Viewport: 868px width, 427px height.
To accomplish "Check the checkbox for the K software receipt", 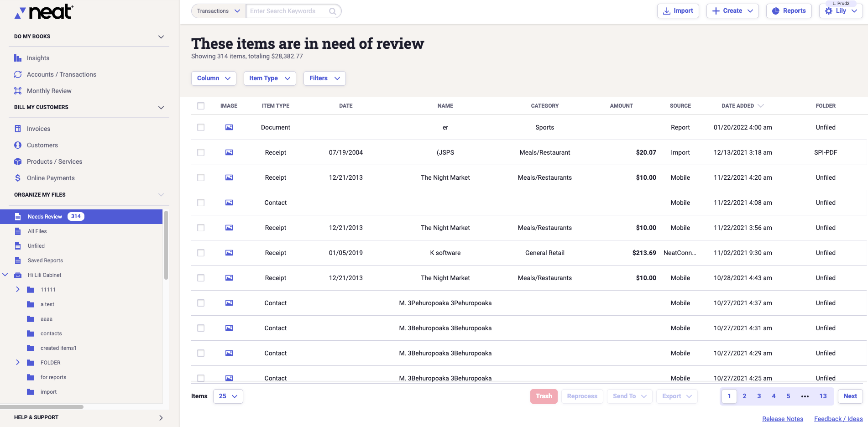I will [201, 253].
